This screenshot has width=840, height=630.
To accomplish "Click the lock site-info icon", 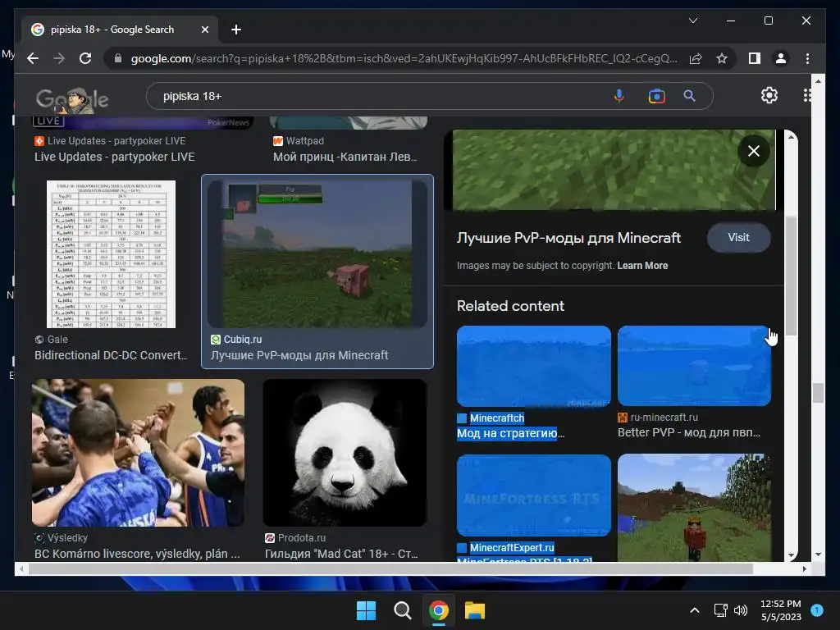I will click(x=118, y=58).
